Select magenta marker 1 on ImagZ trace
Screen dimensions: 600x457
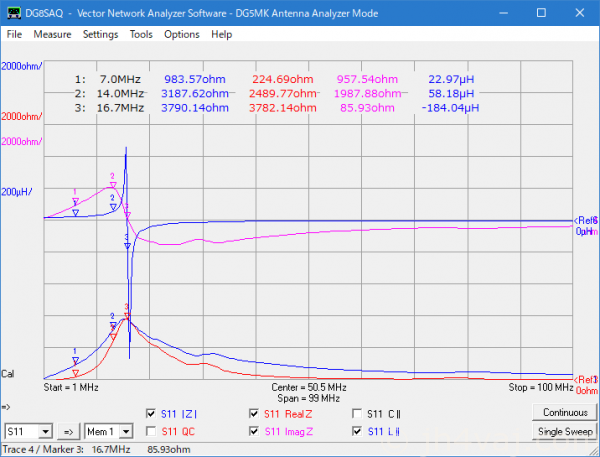[x=75, y=201]
